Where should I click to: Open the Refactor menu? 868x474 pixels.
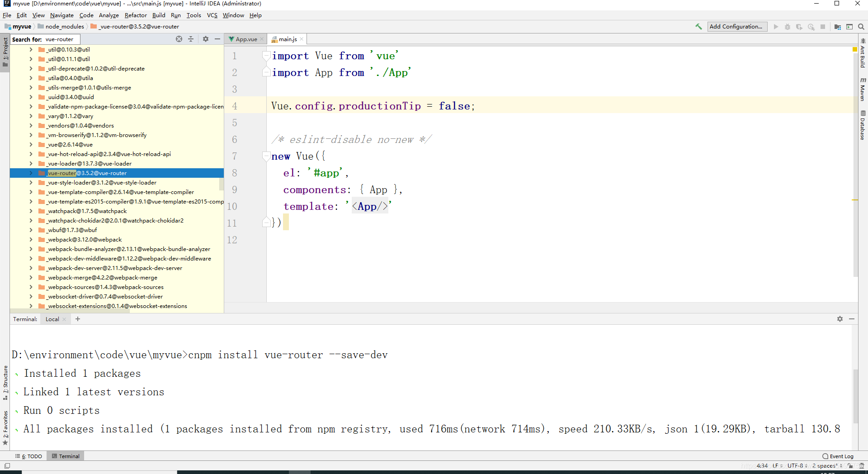136,15
